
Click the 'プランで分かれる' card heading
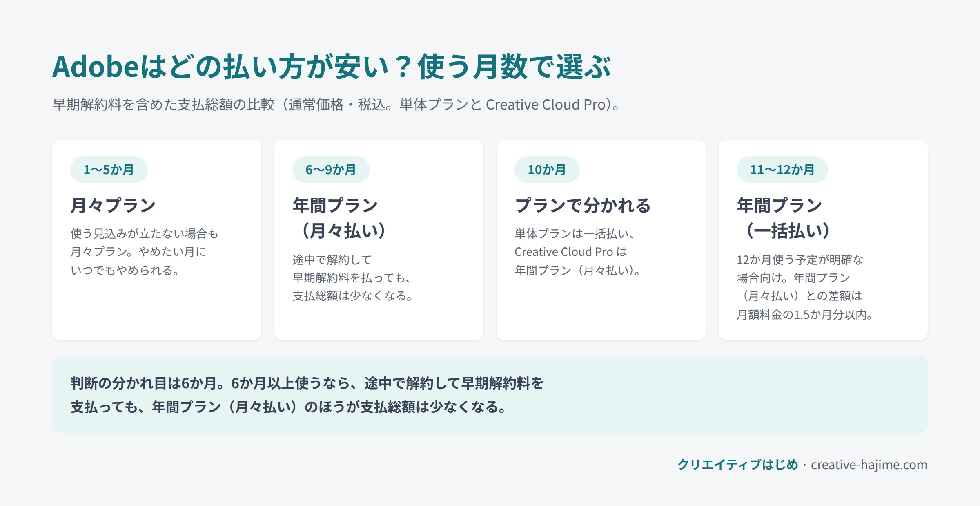(x=583, y=205)
